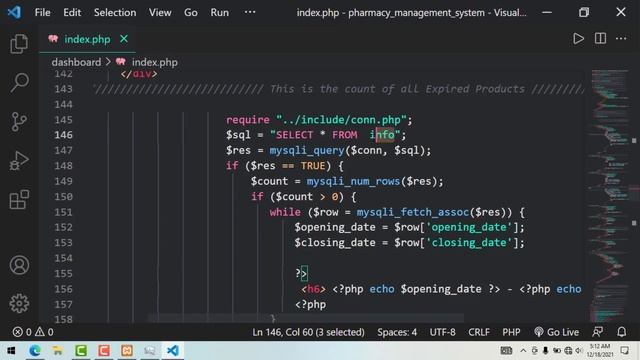
Task: Show hidden system tray icons
Action: point(523,351)
